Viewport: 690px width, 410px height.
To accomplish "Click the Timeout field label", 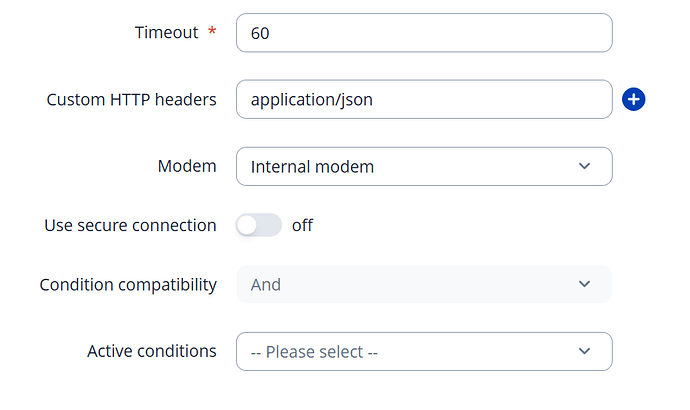I will coord(167,32).
